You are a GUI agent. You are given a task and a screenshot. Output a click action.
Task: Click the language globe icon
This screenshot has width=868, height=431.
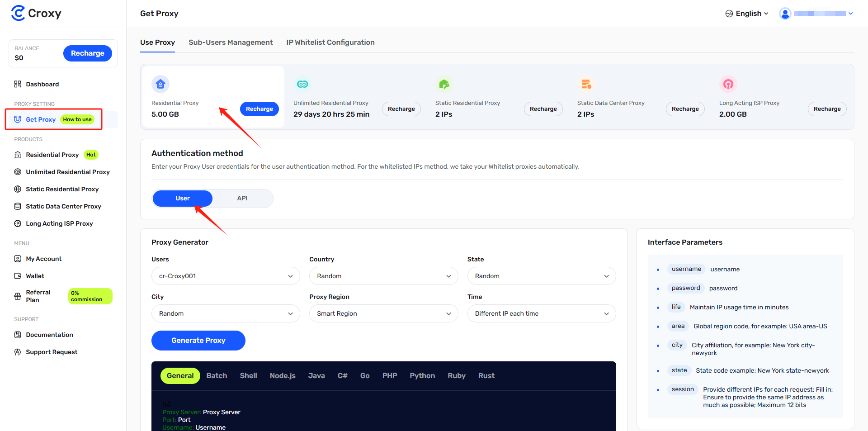tap(729, 14)
